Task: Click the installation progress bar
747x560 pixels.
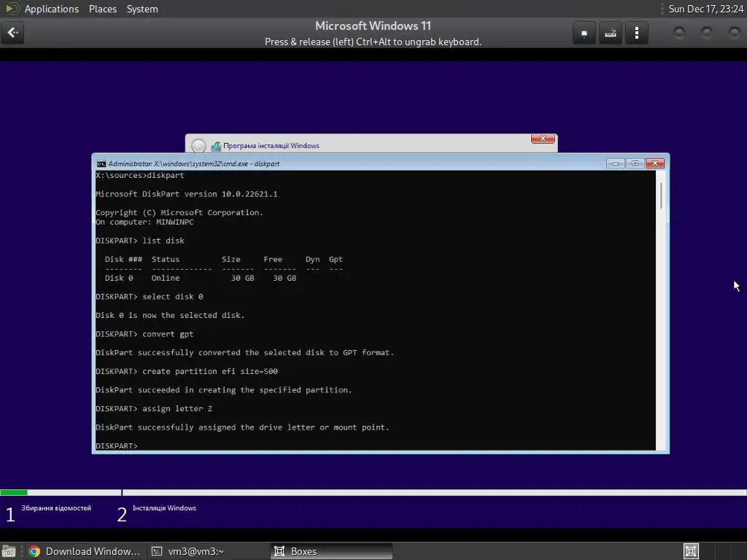Action: 373,492
